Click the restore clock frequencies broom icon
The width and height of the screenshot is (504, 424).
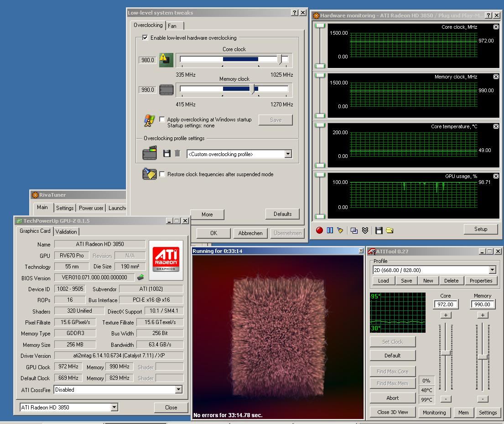[150, 174]
